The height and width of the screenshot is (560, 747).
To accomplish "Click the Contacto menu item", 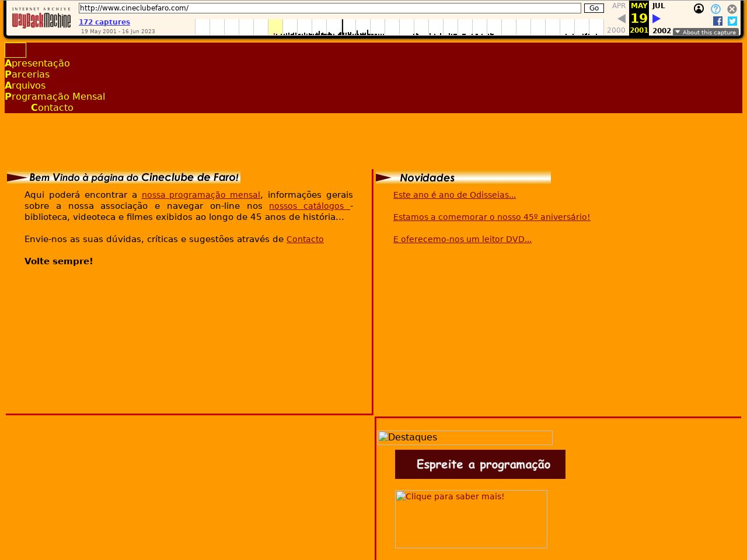I will click(52, 107).
